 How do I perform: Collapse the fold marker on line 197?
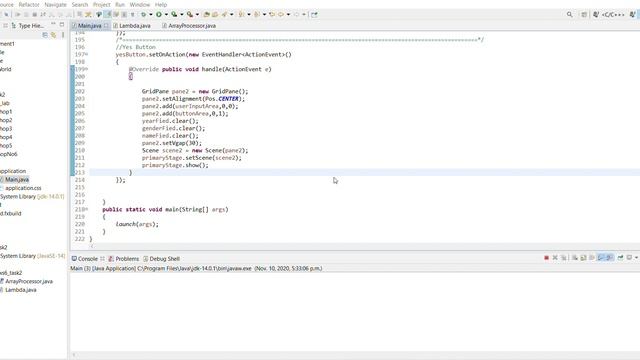[x=87, y=54]
